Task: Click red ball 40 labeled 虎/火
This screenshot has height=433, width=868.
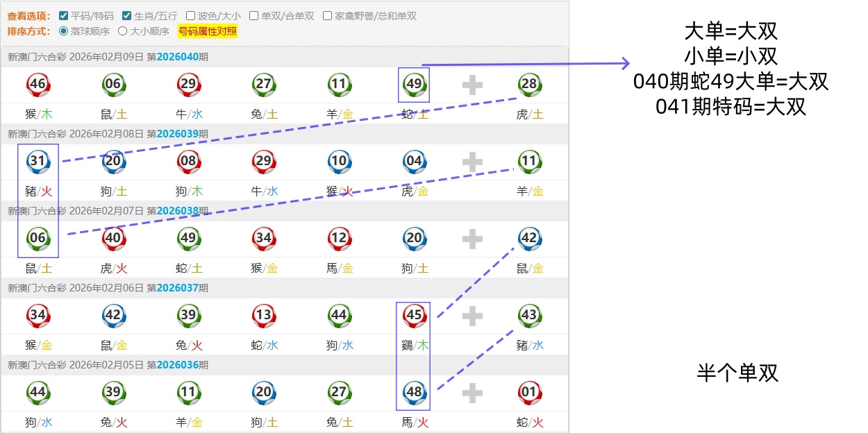Action: click(x=113, y=239)
